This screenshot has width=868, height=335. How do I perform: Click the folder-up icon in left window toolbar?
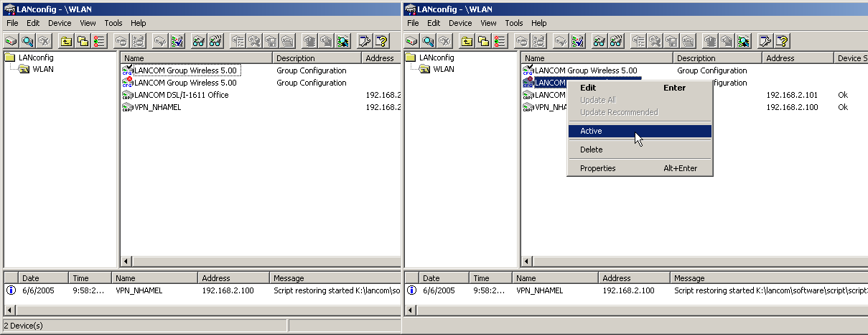click(x=66, y=41)
